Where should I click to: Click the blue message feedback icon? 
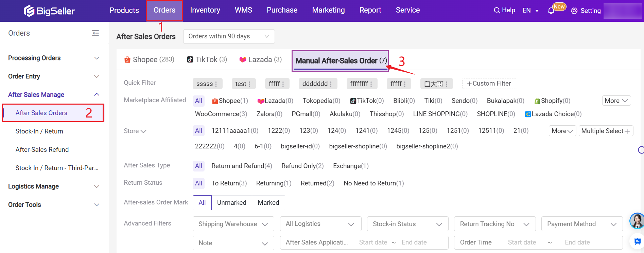point(637,241)
